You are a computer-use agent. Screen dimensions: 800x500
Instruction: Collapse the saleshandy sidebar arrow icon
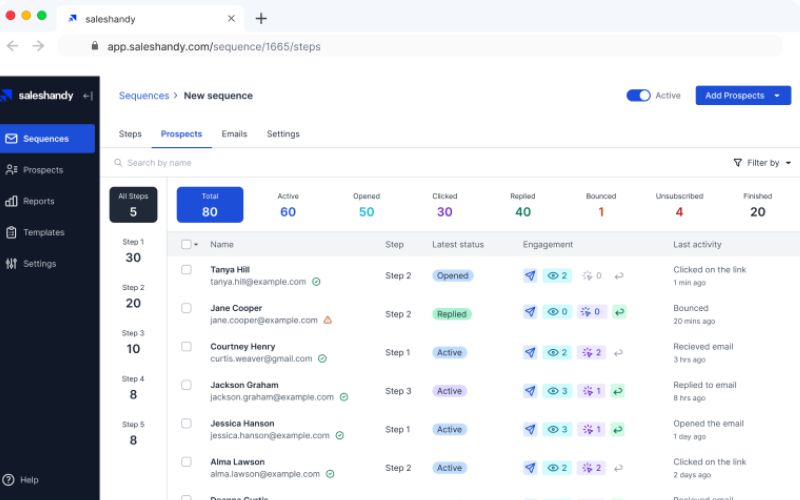88,96
